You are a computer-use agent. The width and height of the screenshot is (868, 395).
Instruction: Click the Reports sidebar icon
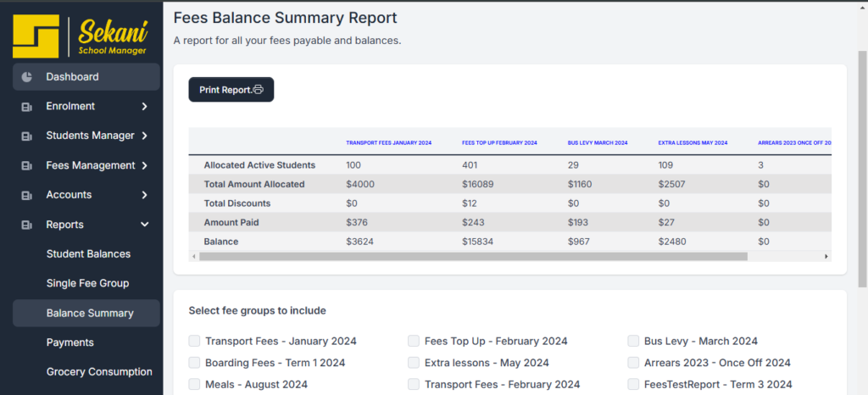tap(27, 225)
